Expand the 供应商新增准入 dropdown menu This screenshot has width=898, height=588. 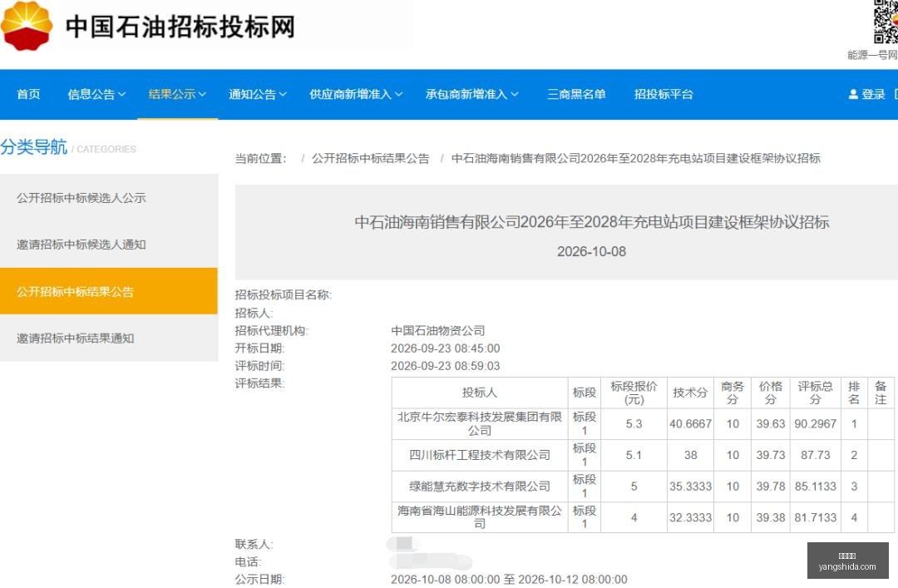click(x=356, y=95)
